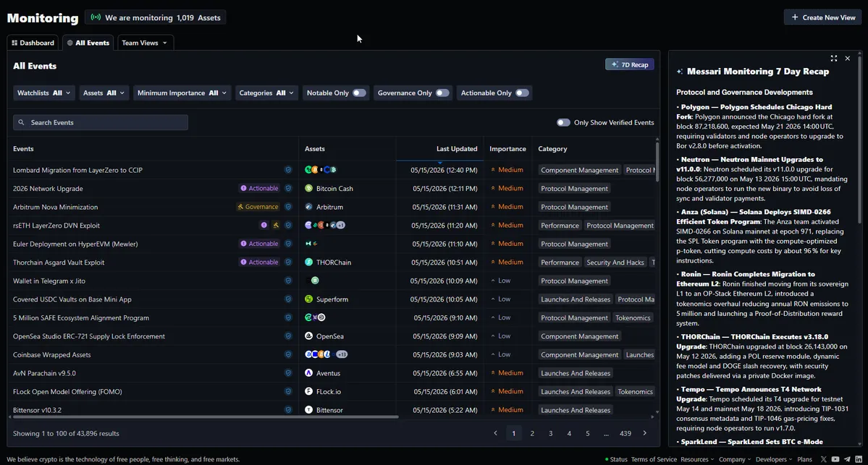Click the Superform asset icon
Screen dimensions: 868x465
pyautogui.click(x=309, y=299)
